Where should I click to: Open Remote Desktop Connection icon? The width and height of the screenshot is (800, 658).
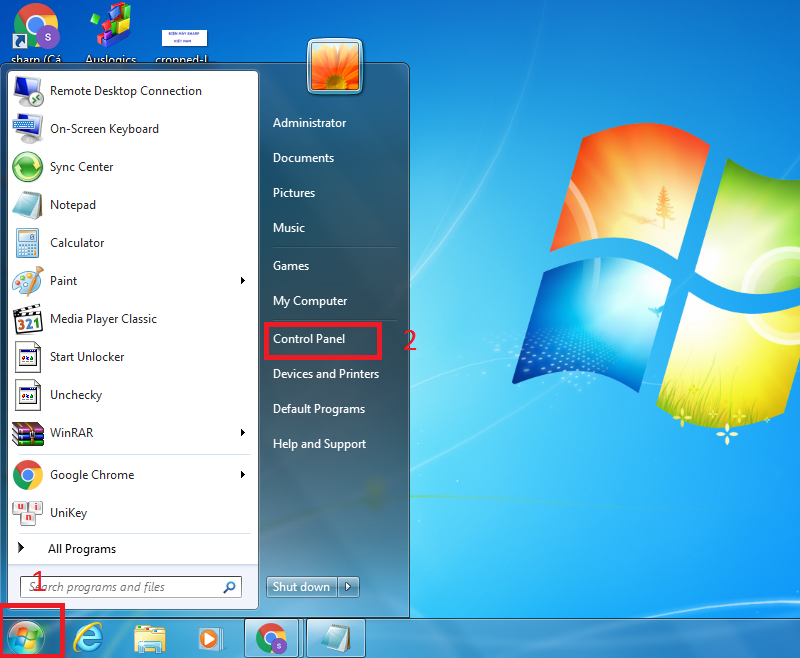pyautogui.click(x=27, y=91)
